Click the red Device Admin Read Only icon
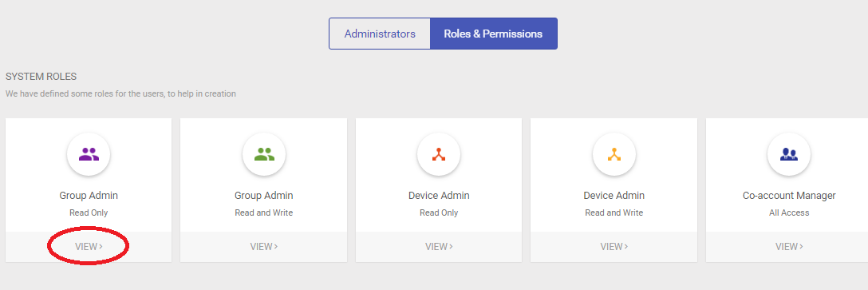Image resolution: width=868 pixels, height=290 pixels. coord(439,155)
